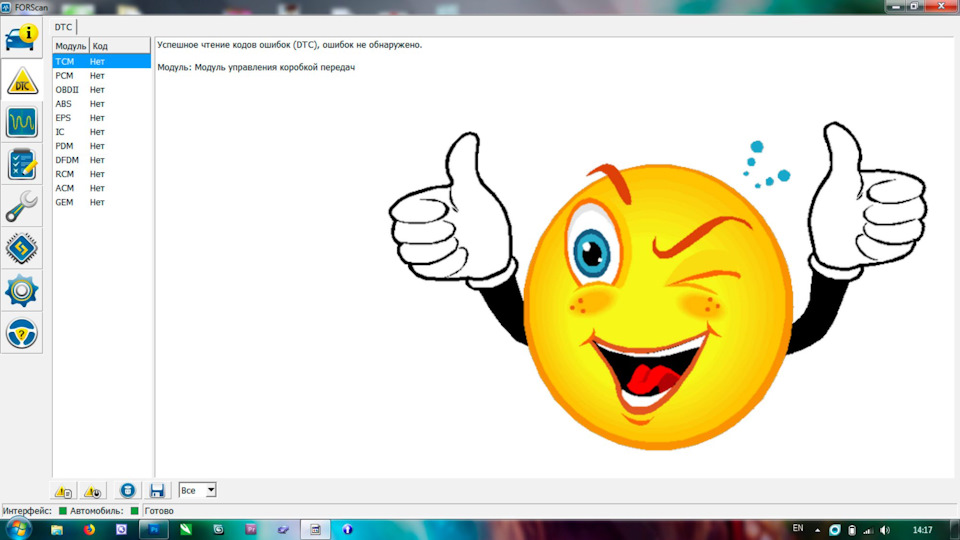Open the calculator-like app in taskbar
Image resolution: width=960 pixels, height=540 pixels.
point(315,530)
